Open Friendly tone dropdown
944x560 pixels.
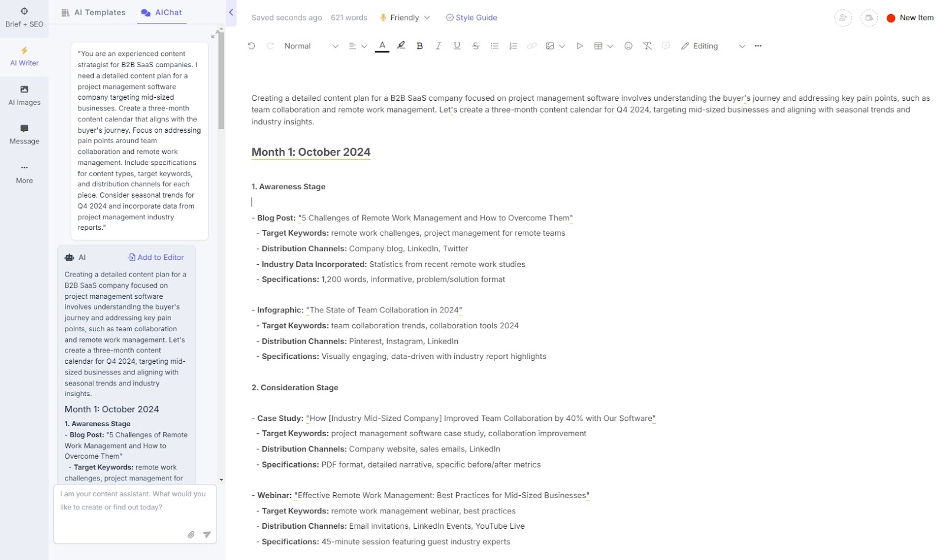click(405, 18)
